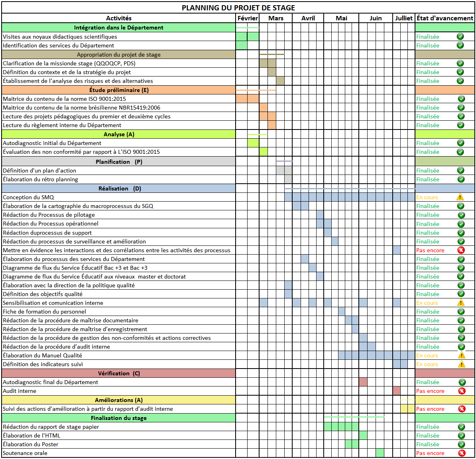The width and height of the screenshot is (476, 459).
Task: Select green check for Autodiagnostic final du Département
Action: [462, 382]
